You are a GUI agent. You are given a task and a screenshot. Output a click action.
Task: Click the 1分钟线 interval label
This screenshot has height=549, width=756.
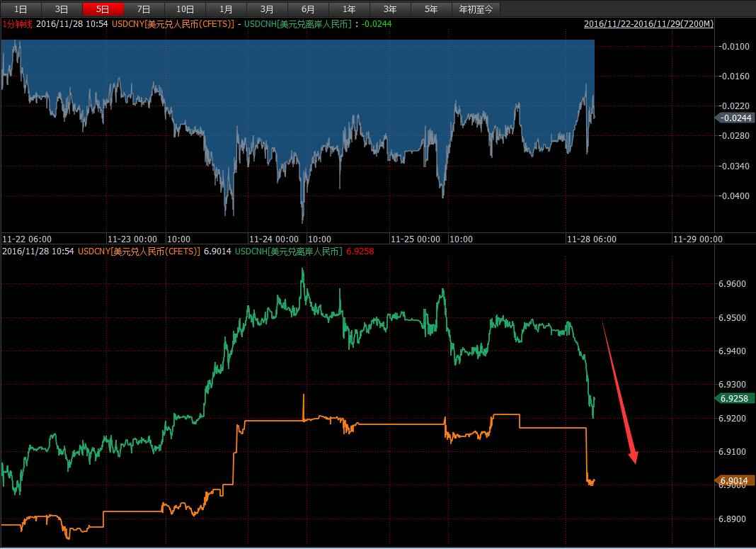tap(17, 24)
